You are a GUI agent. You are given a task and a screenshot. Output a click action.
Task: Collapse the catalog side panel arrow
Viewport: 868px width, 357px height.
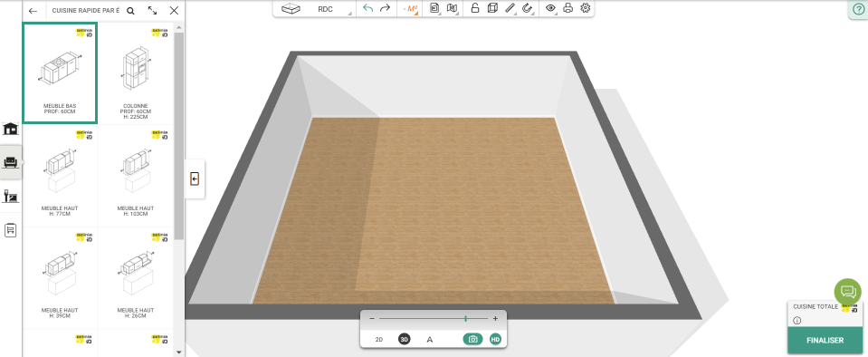coord(195,178)
